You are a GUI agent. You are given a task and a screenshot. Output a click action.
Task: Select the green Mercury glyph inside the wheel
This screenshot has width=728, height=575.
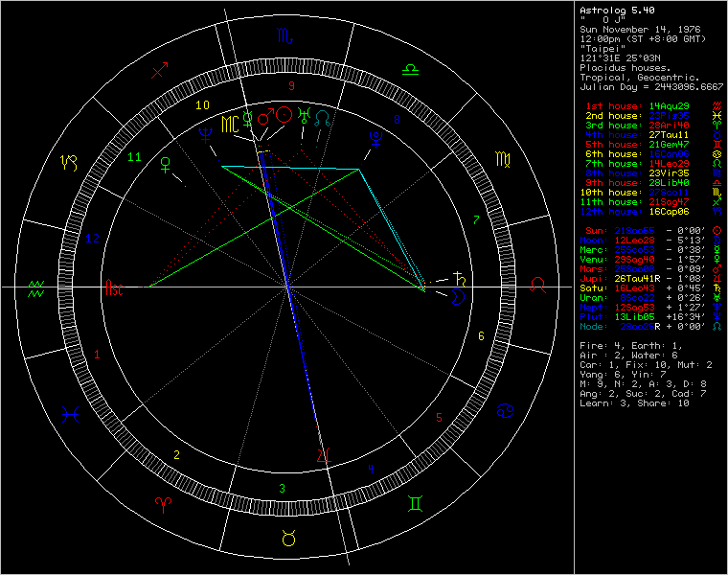click(247, 120)
